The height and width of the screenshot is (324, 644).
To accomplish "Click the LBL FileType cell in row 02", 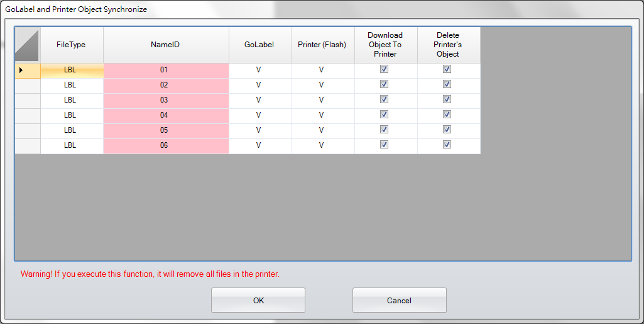I will [72, 86].
